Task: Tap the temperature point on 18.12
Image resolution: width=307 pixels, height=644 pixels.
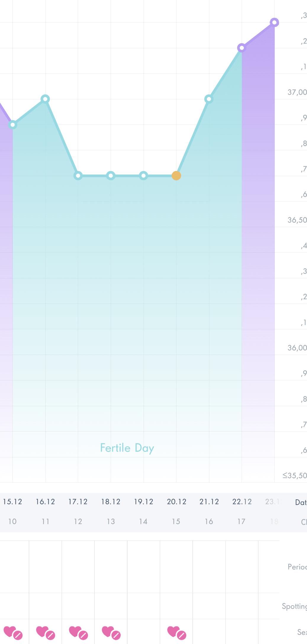Action: coord(111,176)
